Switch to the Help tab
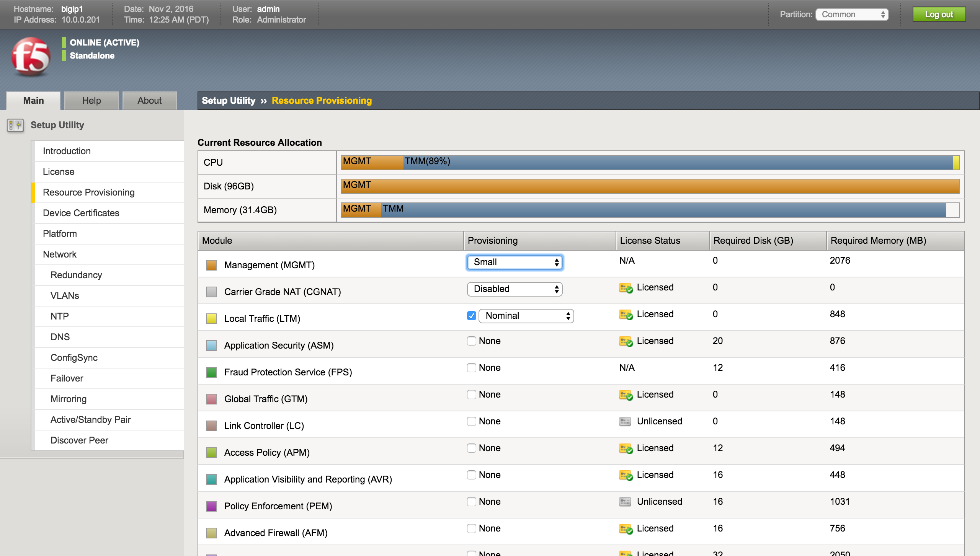 click(91, 101)
